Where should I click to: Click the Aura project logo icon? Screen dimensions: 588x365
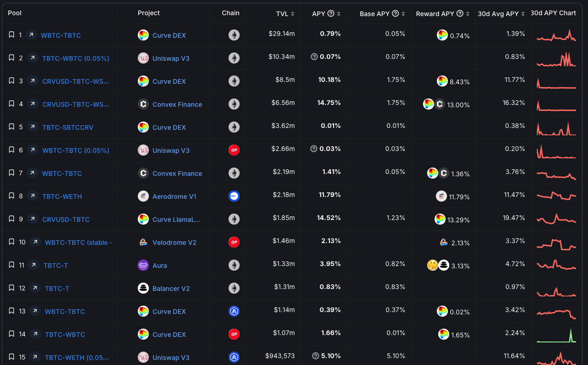tap(143, 265)
